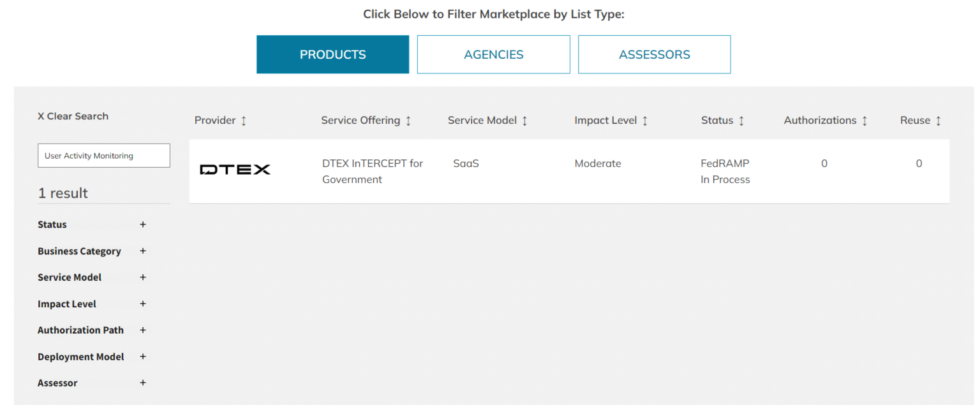Switch to the Assessors list tab
This screenshot has width=980, height=405.
click(x=654, y=55)
